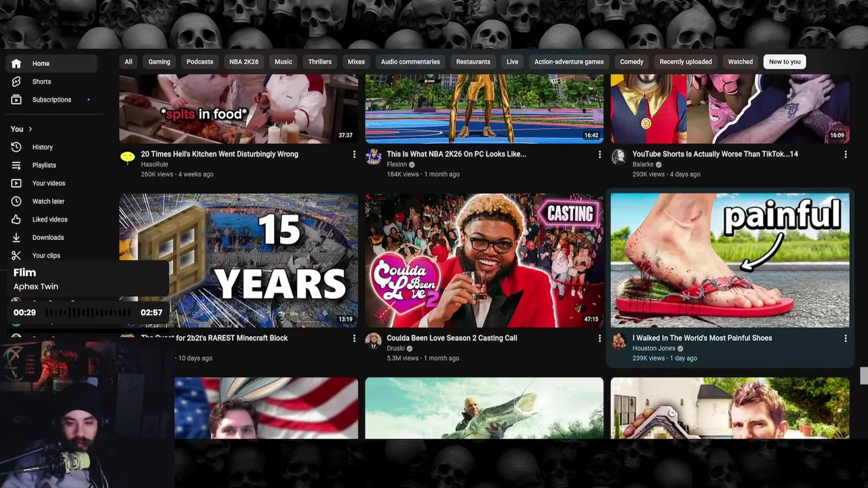Open options menu for NBA 2K26 video
The width and height of the screenshot is (868, 488).
click(599, 155)
